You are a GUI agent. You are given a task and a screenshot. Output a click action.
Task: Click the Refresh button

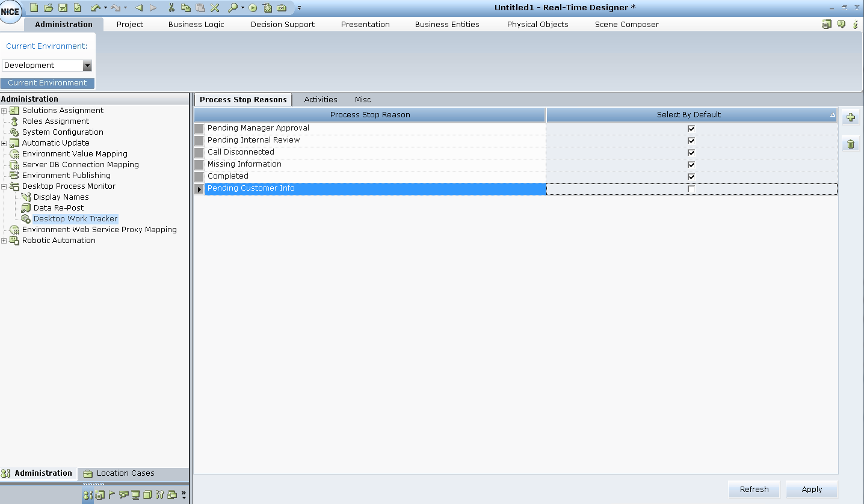pos(754,489)
